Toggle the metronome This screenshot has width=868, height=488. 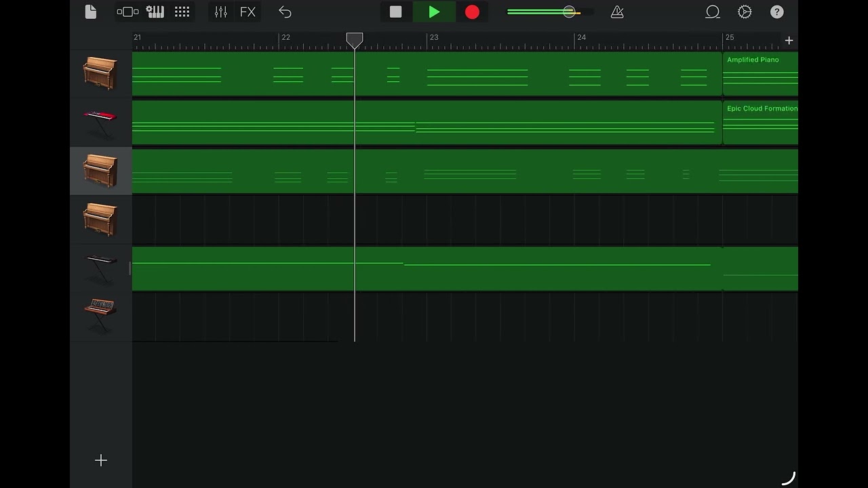point(617,12)
